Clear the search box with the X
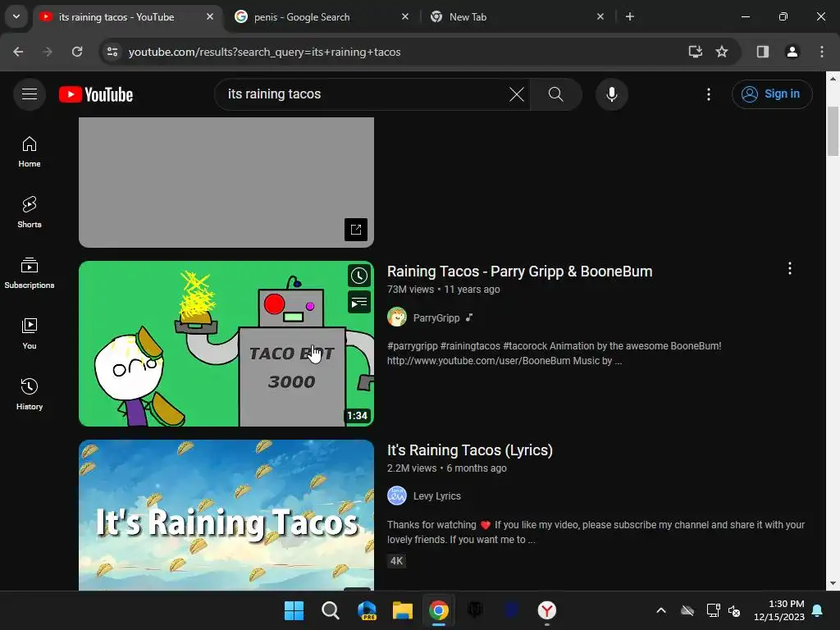 (x=517, y=94)
